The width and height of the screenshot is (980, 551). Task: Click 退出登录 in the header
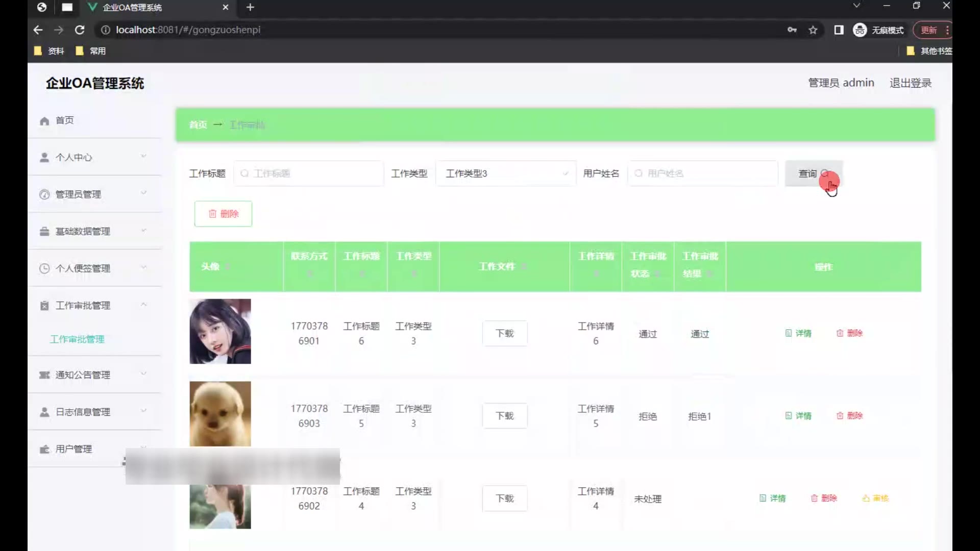[x=910, y=83]
